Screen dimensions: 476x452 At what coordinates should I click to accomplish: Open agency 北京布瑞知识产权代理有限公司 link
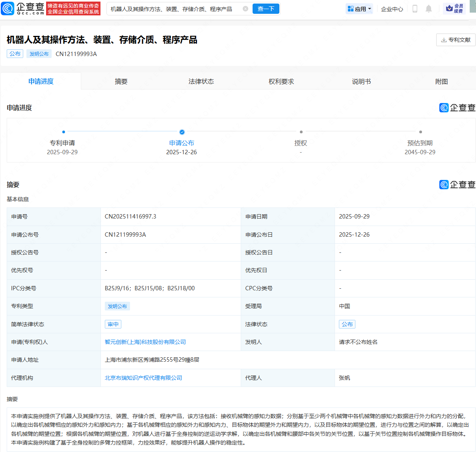143,378
